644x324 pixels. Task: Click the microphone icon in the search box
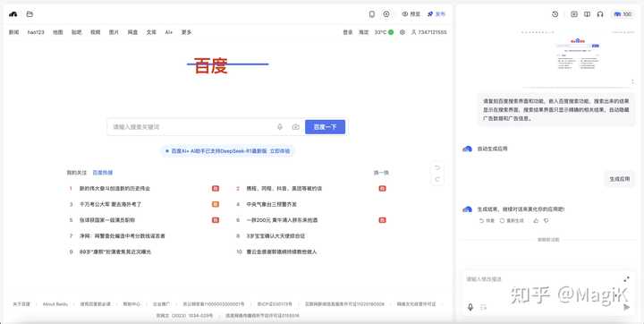(280, 127)
